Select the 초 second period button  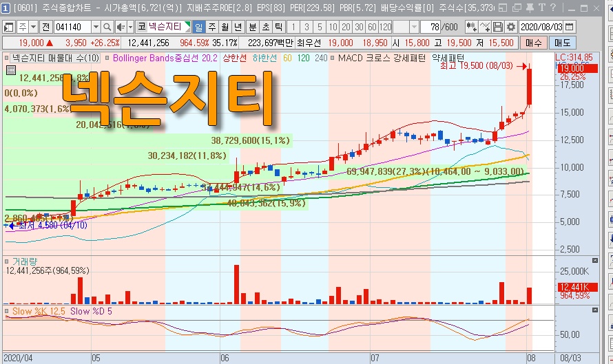pyautogui.click(x=266, y=27)
